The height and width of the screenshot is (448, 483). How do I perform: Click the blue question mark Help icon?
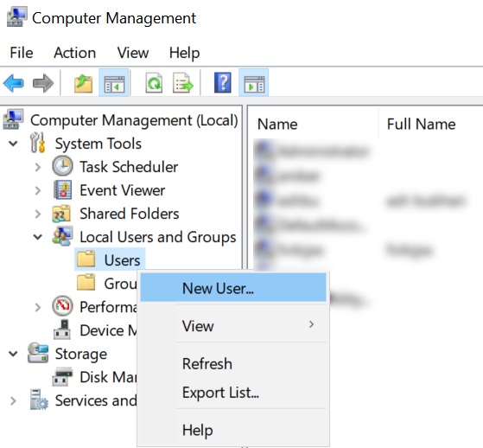pos(223,83)
